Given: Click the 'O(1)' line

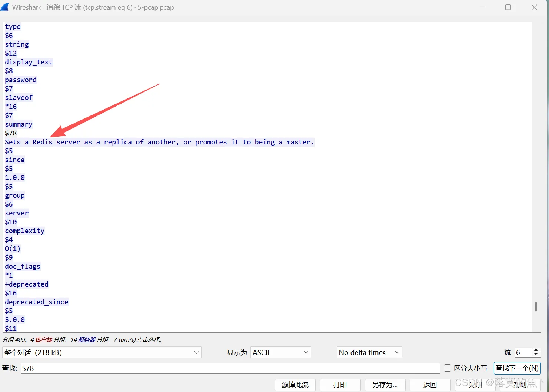Looking at the screenshot, I should pos(13,249).
